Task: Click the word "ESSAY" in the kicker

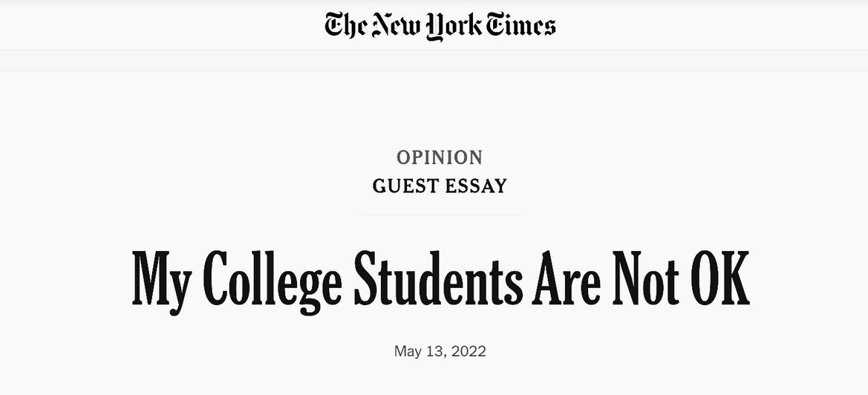Action: click(x=476, y=186)
